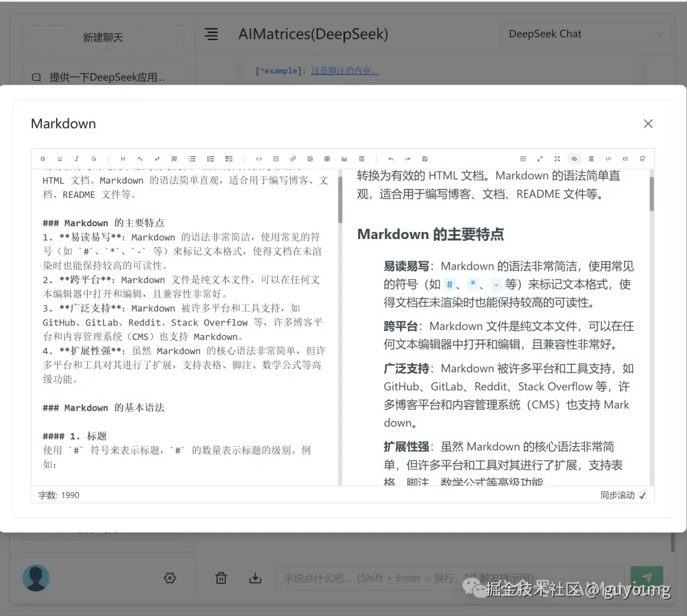Screen dimensions: 687x616
Task: Save the Markdown document with the disk icon
Action: (424, 159)
